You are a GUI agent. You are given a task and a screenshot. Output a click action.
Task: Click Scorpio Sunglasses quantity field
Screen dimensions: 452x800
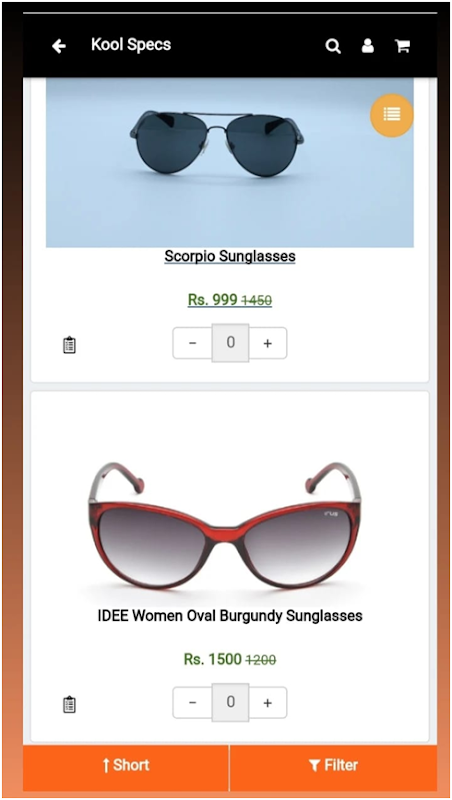click(231, 343)
